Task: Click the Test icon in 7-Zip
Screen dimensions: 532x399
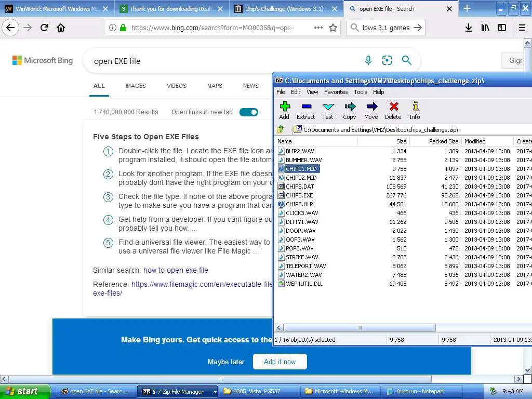Action: pos(328,107)
